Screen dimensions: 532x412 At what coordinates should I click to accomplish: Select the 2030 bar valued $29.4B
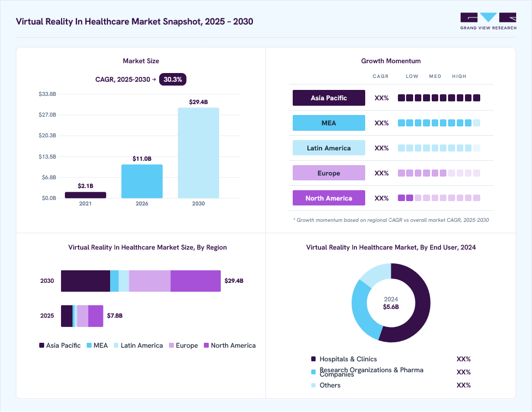(x=198, y=153)
